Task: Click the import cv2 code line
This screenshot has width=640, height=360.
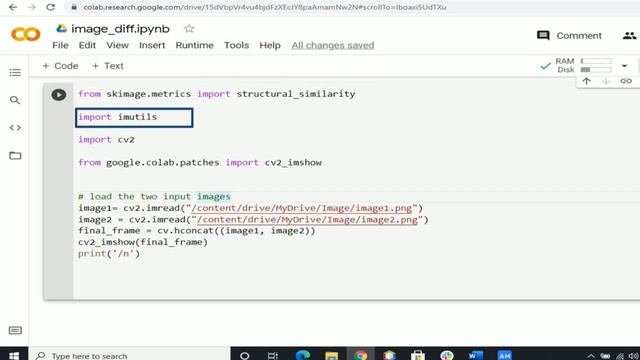Action: pyautogui.click(x=107, y=140)
